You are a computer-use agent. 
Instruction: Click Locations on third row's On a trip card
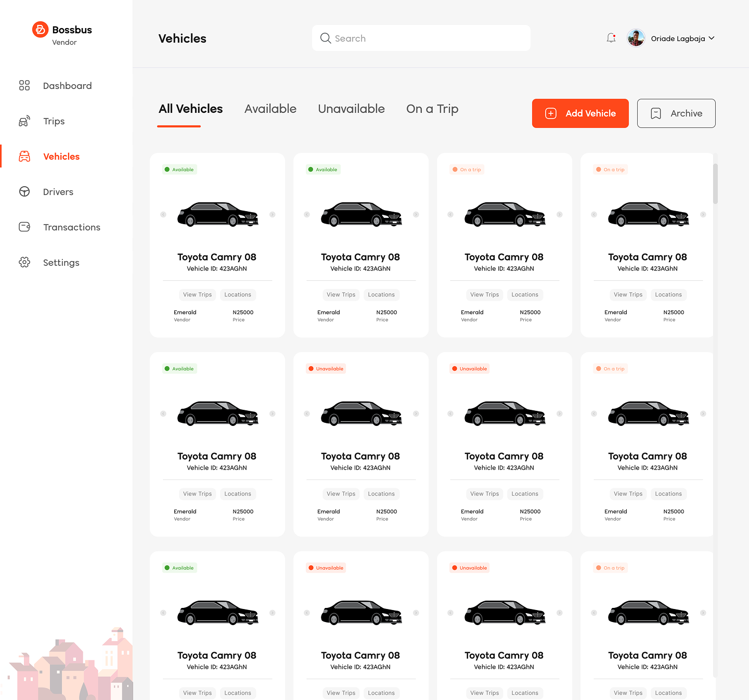[x=668, y=693]
